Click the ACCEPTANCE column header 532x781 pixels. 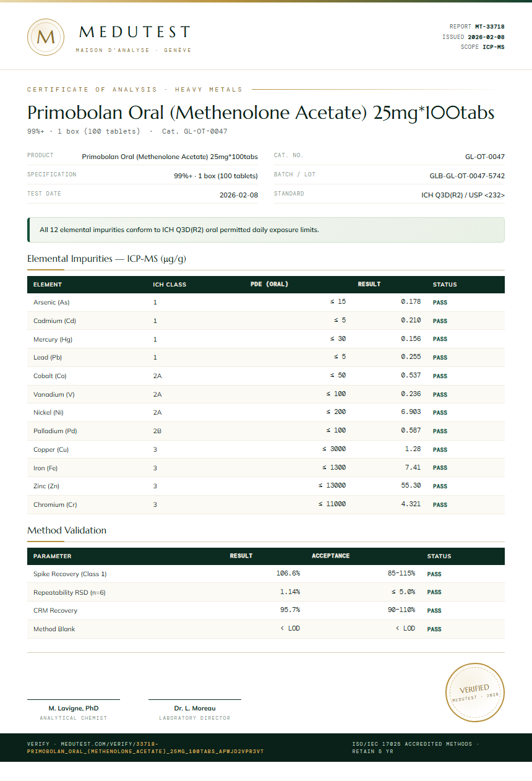coord(331,556)
